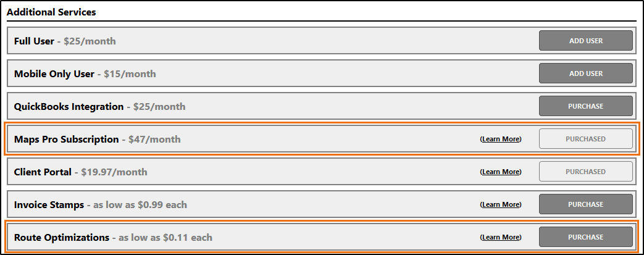Purchase Invoice Stamps
Image resolution: width=644 pixels, height=255 pixels.
tap(585, 204)
